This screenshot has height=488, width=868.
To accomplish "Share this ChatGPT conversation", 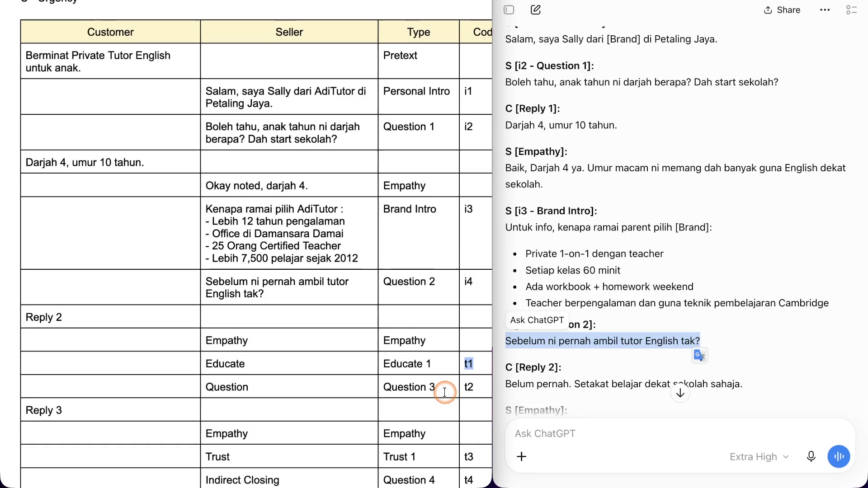I will coord(782,10).
